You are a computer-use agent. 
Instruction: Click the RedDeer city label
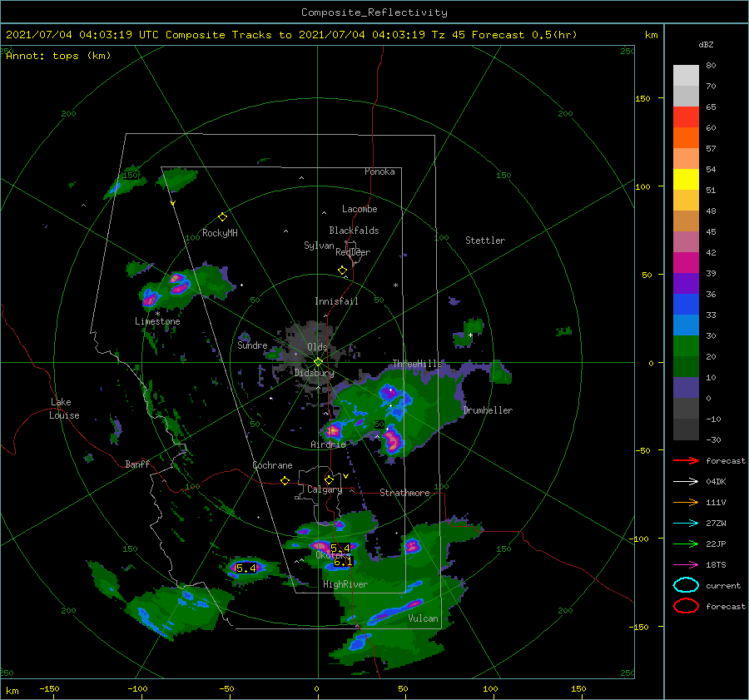pyautogui.click(x=353, y=252)
